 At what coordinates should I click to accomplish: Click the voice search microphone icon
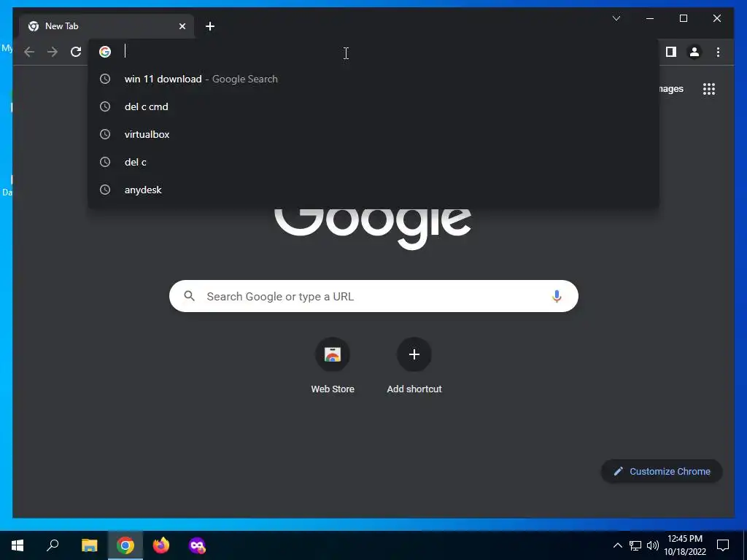[x=557, y=296]
